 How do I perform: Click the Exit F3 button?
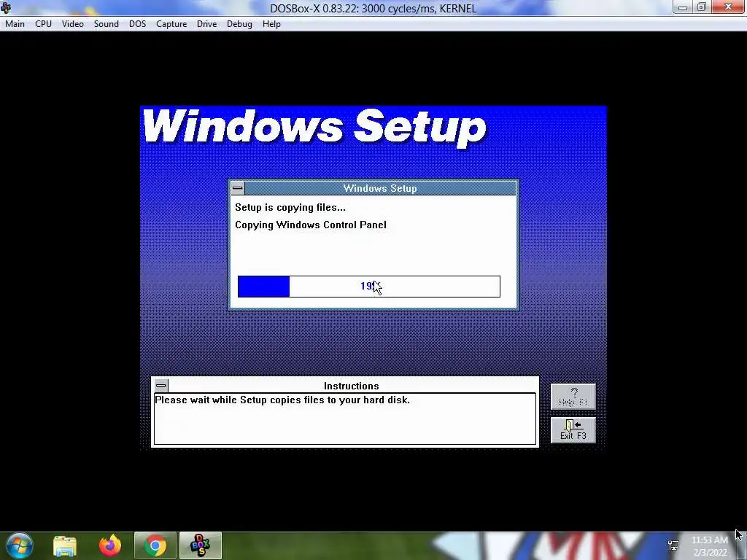[x=573, y=430]
